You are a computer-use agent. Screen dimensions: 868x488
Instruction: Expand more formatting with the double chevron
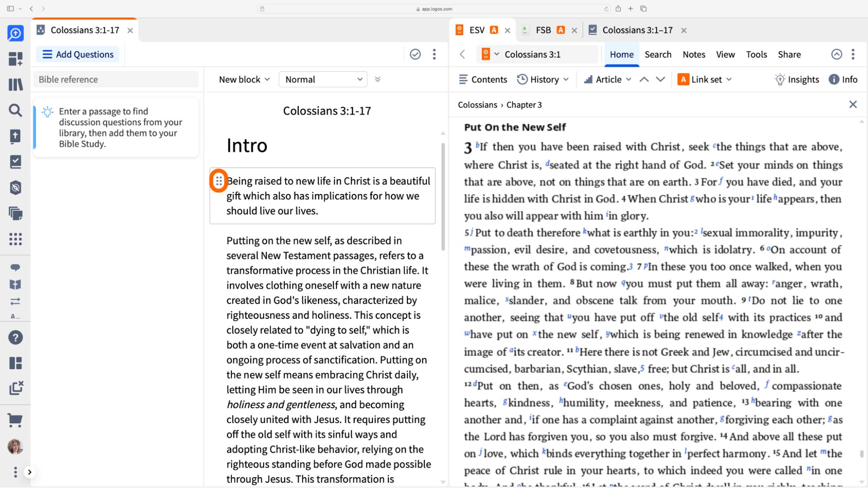377,79
